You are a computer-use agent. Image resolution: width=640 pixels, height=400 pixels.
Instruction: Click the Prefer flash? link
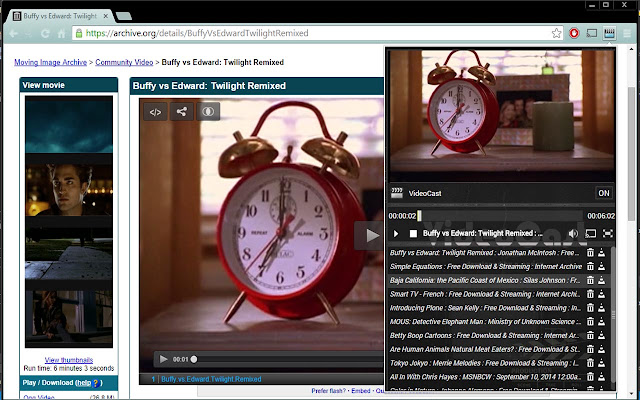329,391
